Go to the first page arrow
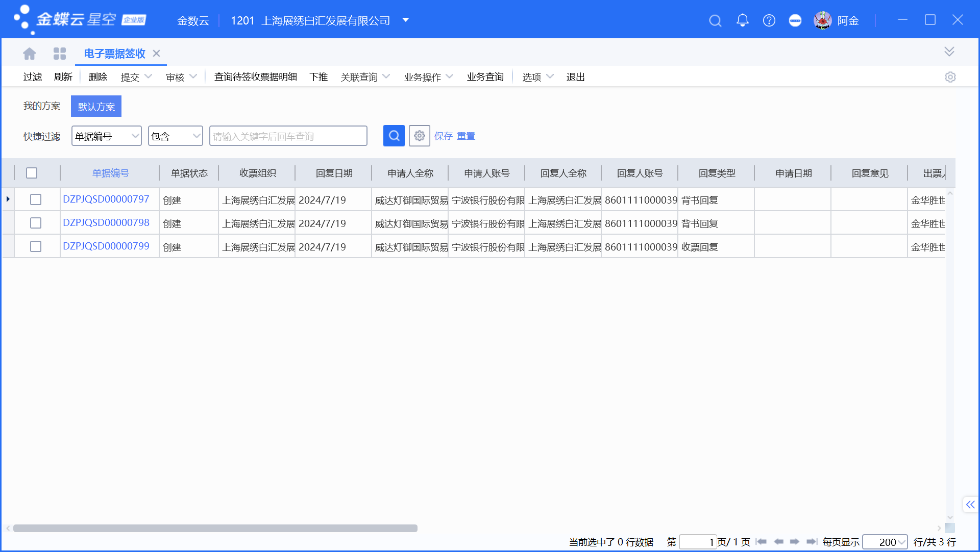The width and height of the screenshot is (980, 552). pos(762,542)
